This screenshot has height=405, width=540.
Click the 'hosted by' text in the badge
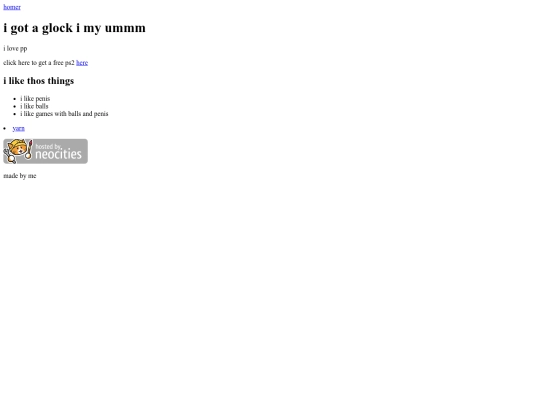(48, 146)
